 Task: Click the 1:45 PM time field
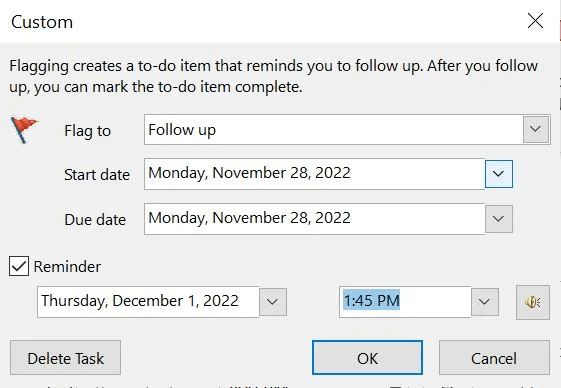(405, 302)
